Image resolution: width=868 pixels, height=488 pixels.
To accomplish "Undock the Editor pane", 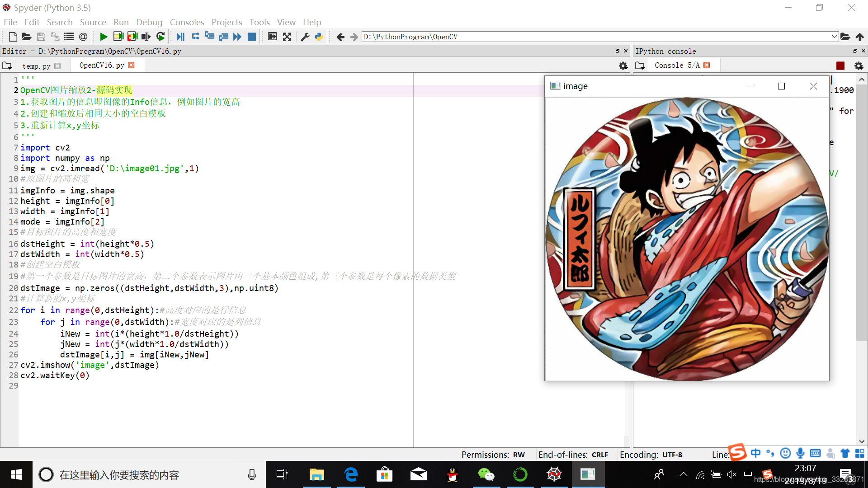I will pyautogui.click(x=618, y=51).
